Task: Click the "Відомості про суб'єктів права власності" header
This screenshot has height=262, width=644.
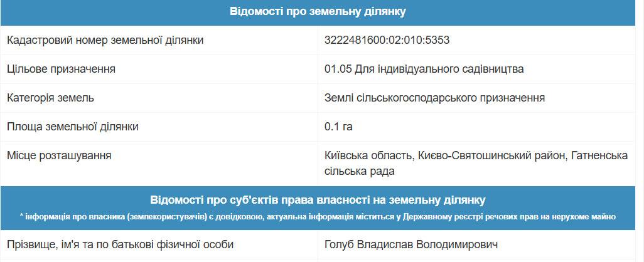Action: 318,201
